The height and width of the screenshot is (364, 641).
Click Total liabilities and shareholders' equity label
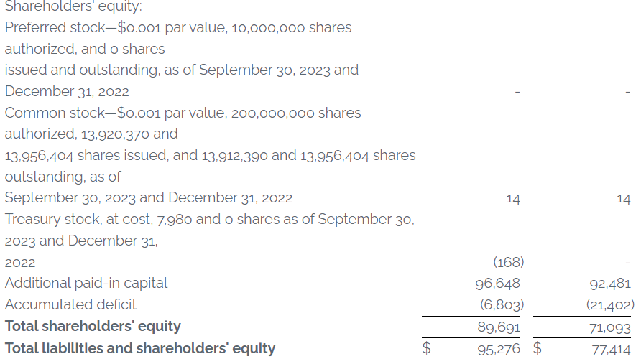pos(140,348)
